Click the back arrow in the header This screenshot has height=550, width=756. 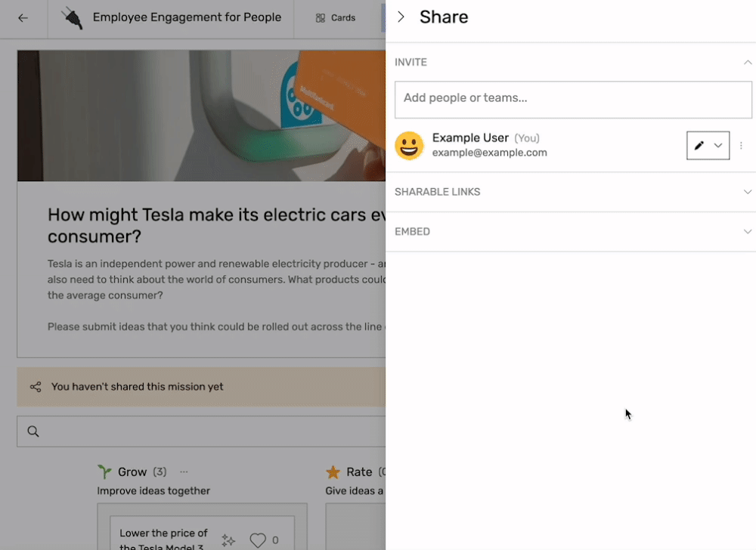coord(23,18)
